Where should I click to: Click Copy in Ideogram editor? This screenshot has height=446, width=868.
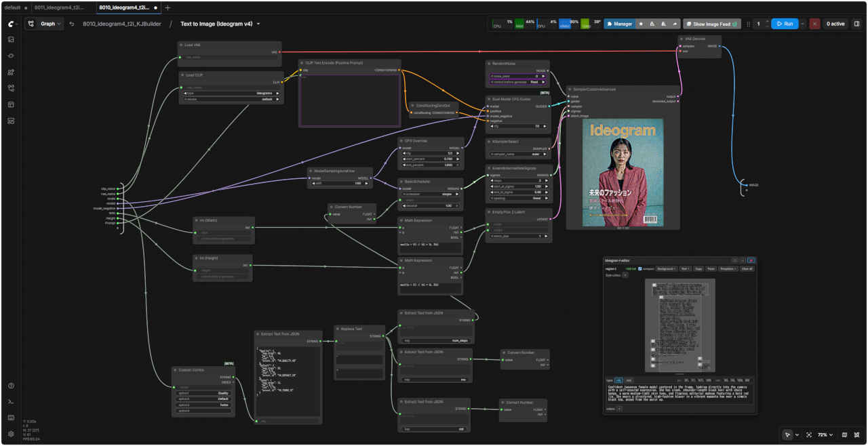click(698, 269)
